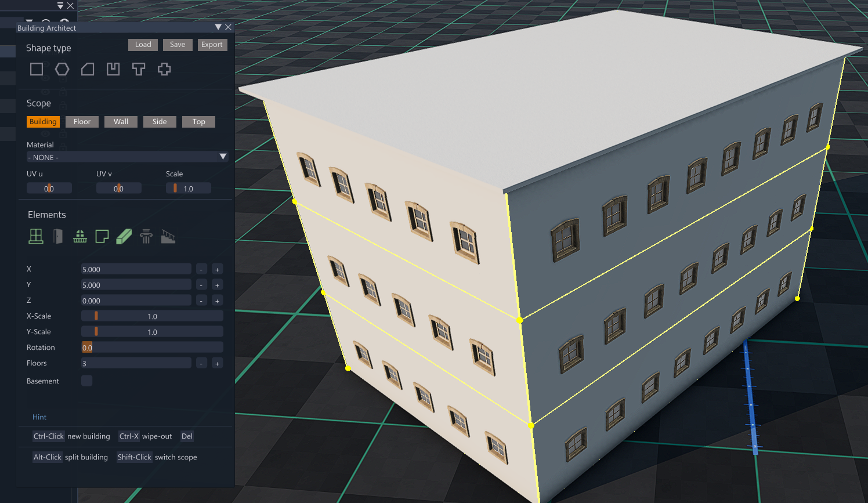Click the Elements heading
This screenshot has height=503, width=868.
[47, 215]
